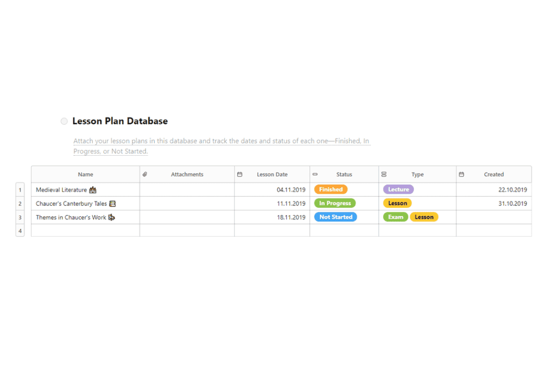
Task: Click the purple Lecture type tag
Action: (x=399, y=189)
